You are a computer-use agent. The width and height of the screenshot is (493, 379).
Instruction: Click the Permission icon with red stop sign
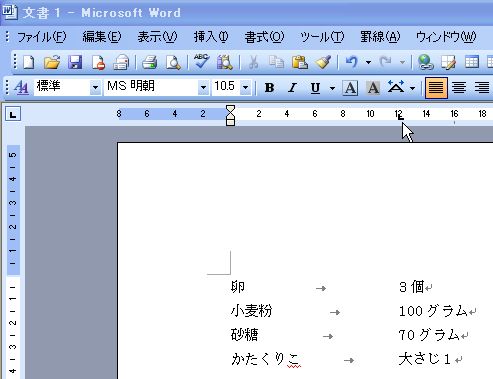pyautogui.click(x=98, y=62)
